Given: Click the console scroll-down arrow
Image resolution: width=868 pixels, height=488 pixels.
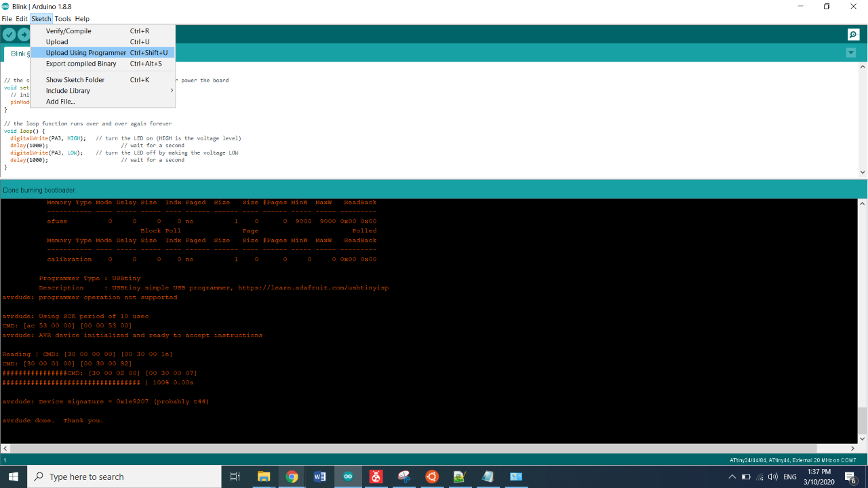Looking at the screenshot, I should click(863, 439).
